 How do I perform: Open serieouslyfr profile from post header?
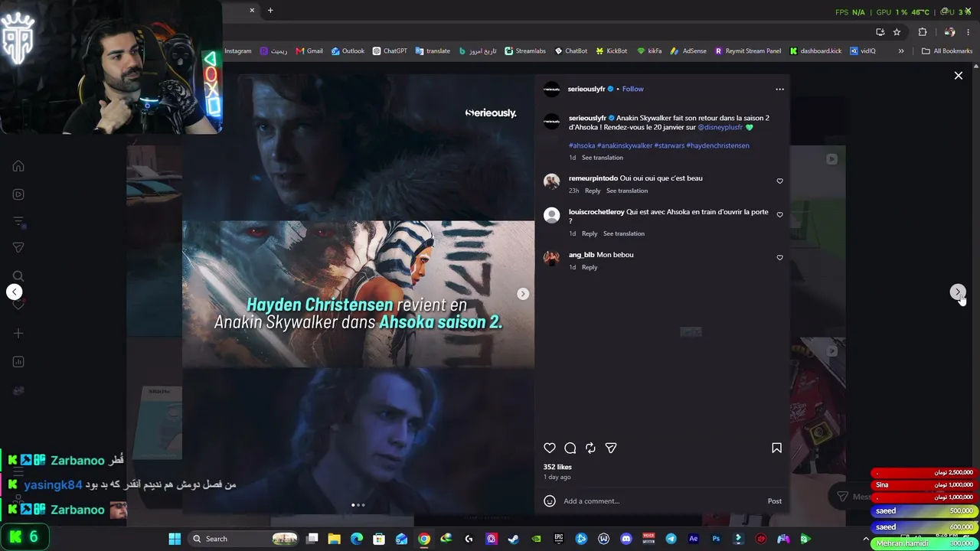click(x=586, y=90)
